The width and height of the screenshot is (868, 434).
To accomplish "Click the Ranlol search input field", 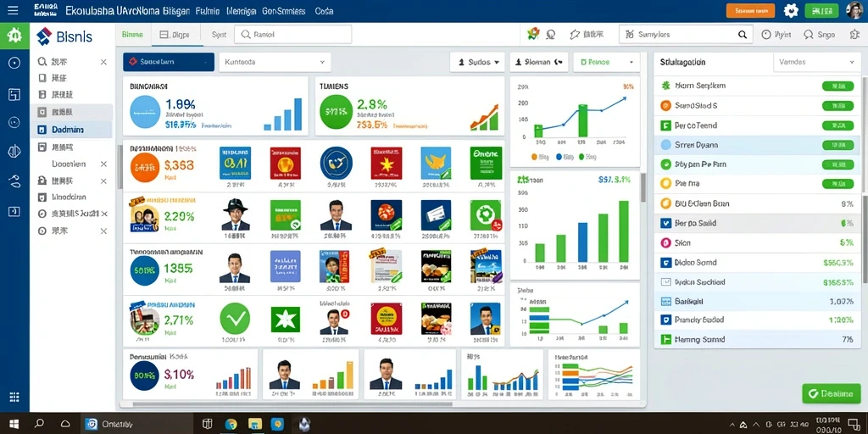I will [x=292, y=34].
